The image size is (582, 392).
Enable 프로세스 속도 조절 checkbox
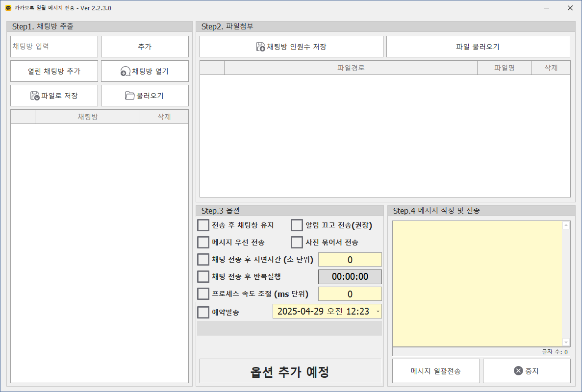click(x=203, y=294)
